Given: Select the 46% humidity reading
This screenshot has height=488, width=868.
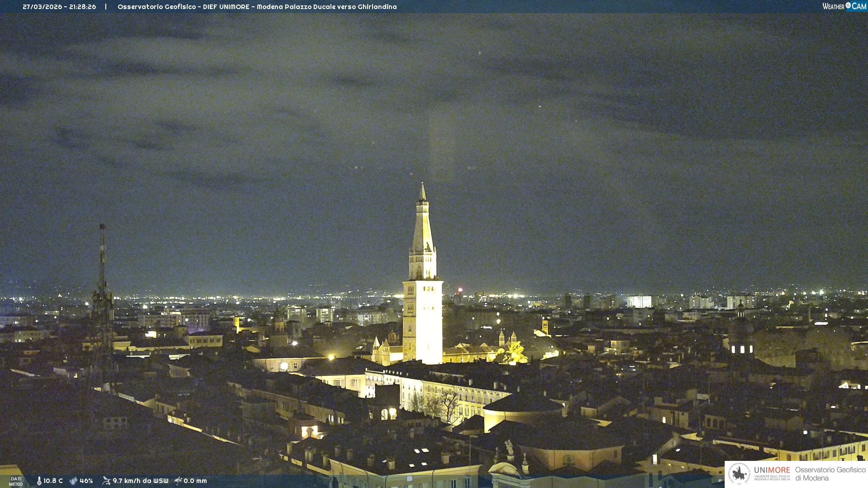Looking at the screenshot, I should [x=86, y=481].
